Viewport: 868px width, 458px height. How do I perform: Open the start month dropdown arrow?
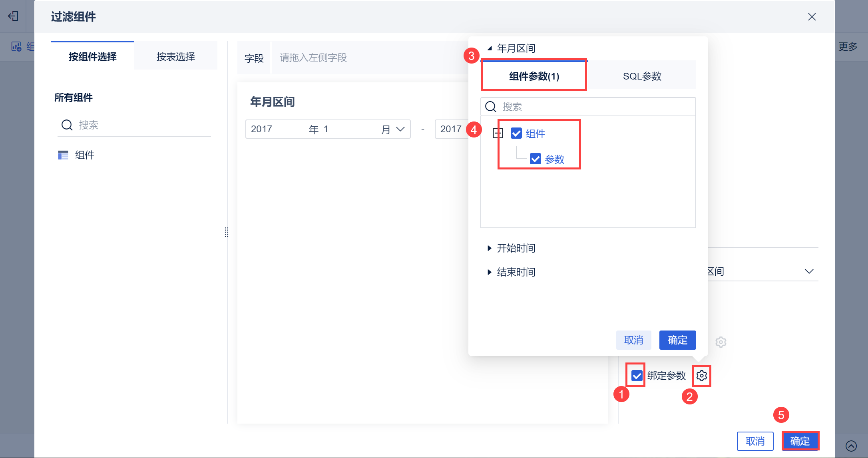pos(400,129)
